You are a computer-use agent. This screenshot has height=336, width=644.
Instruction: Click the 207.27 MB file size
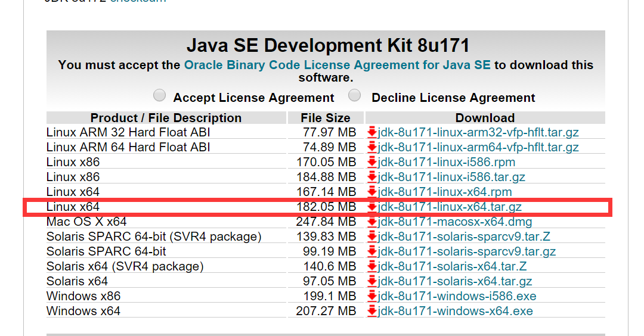point(326,311)
